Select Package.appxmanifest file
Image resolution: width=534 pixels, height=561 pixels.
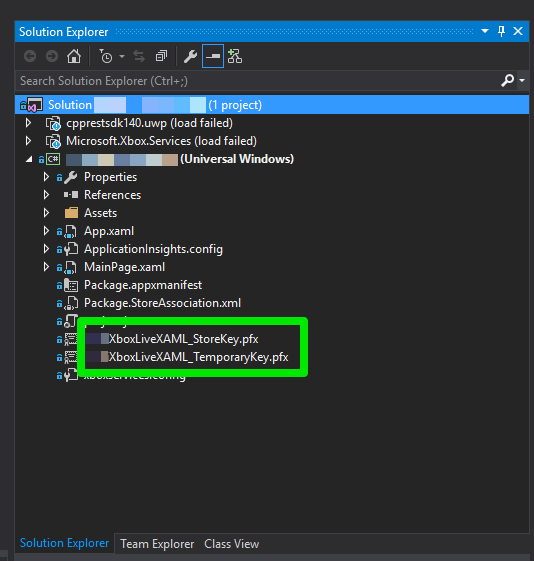[x=143, y=285]
